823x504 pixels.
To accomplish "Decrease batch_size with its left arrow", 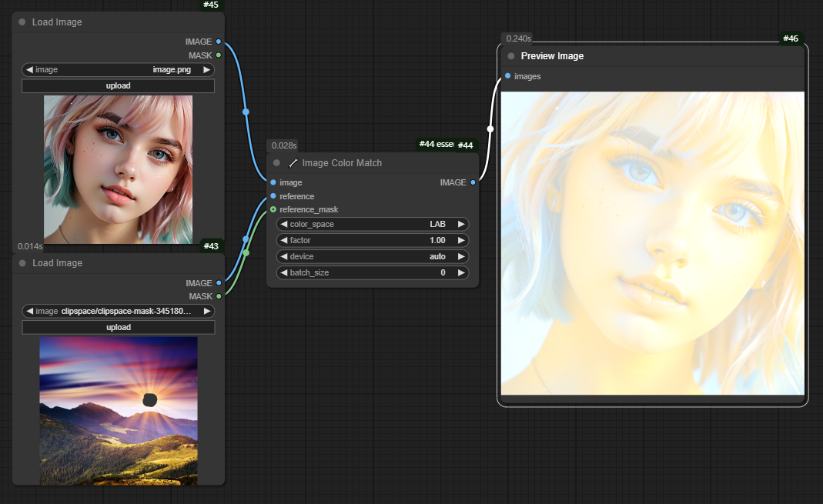I will click(x=283, y=272).
